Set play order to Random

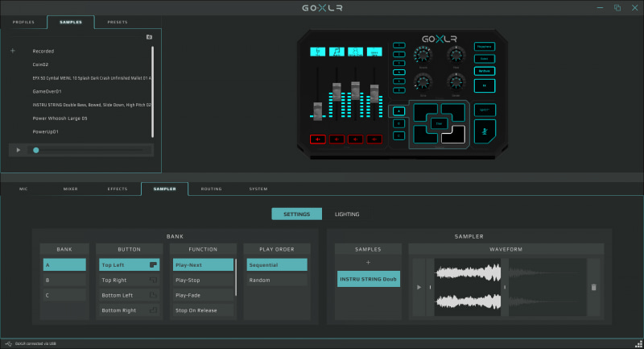click(277, 280)
